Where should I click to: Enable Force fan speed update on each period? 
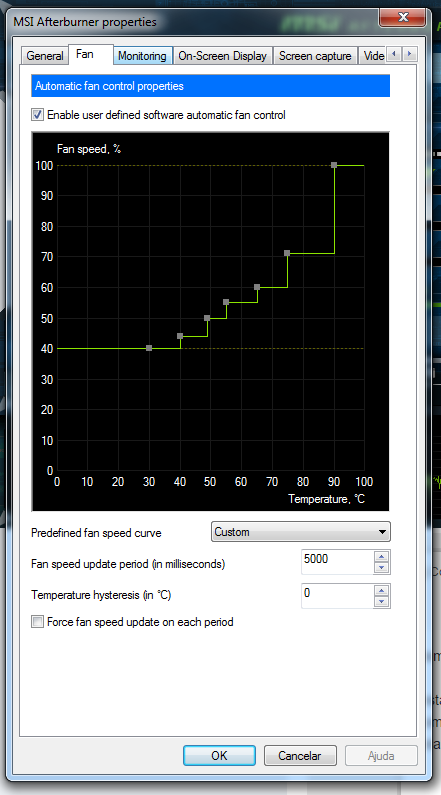click(38, 622)
